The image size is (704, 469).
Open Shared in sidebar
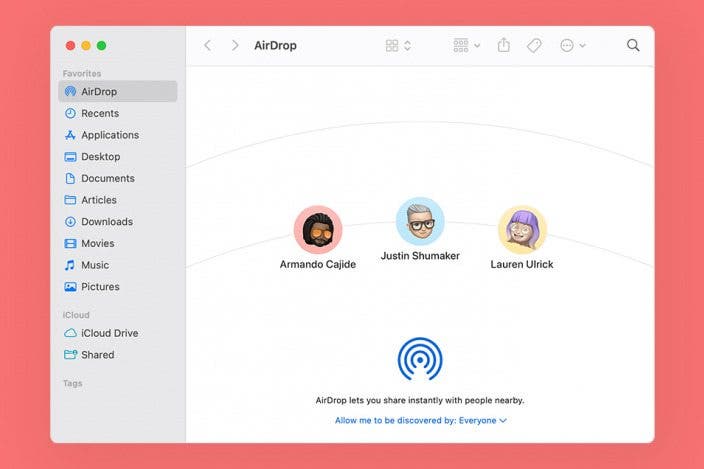point(118,355)
